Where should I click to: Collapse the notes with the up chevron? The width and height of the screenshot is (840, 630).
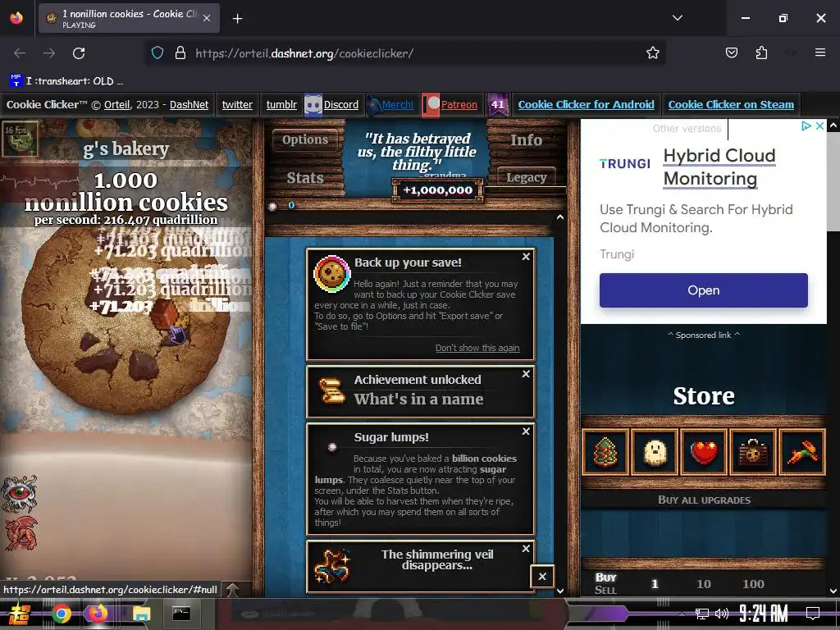click(559, 217)
